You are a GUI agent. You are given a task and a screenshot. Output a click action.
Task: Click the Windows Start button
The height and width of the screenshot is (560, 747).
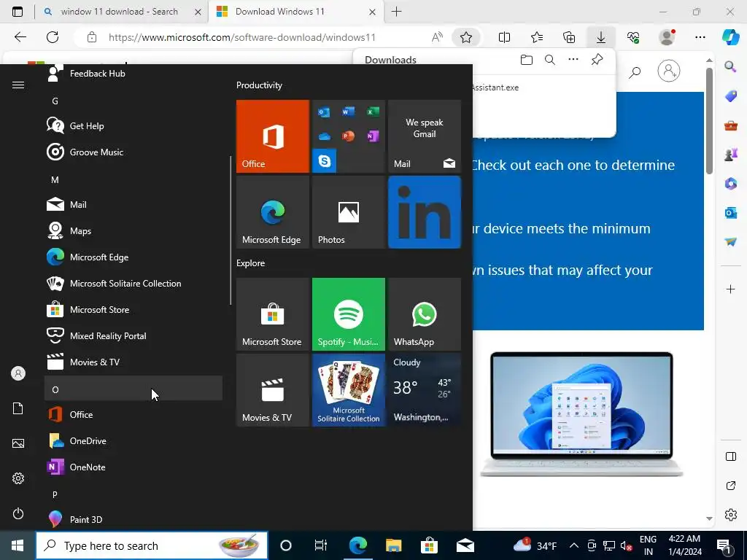18,545
